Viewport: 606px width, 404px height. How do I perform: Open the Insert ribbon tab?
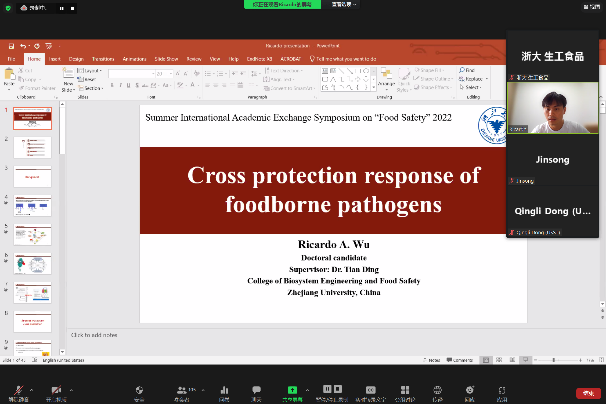pos(55,59)
